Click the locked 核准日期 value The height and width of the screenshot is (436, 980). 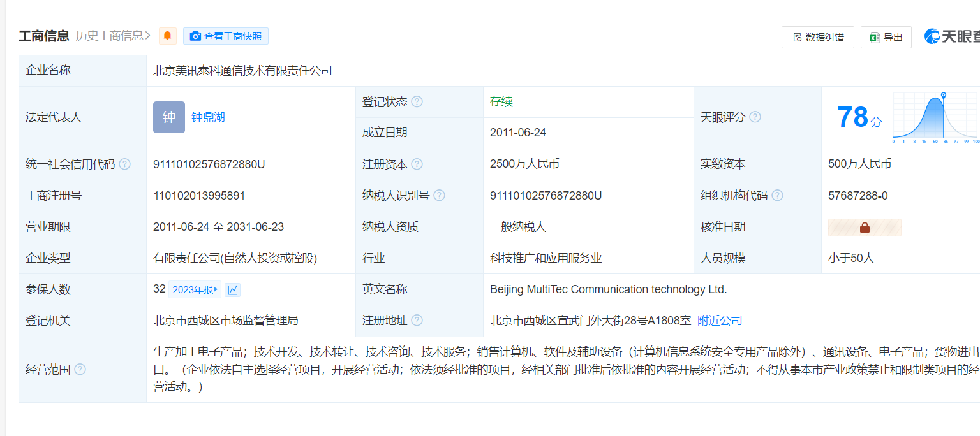[x=865, y=228]
